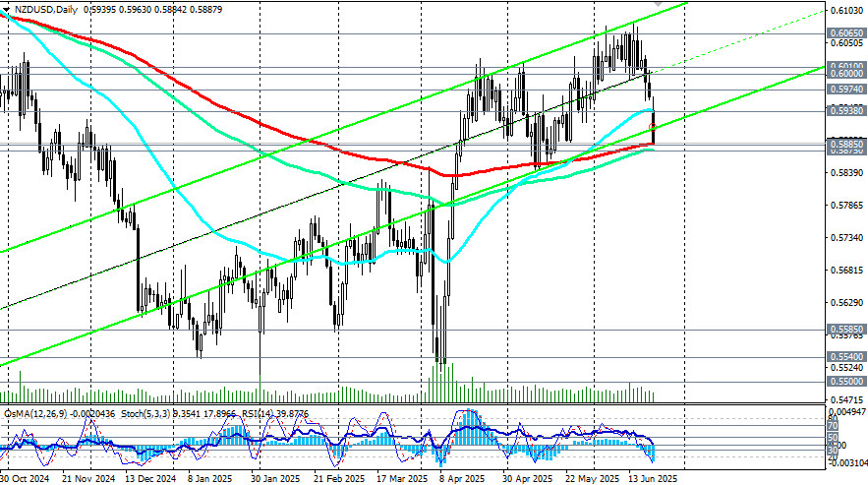868x485 pixels.
Task: Click the 0.004947 indicator scale value
Action: [847, 412]
